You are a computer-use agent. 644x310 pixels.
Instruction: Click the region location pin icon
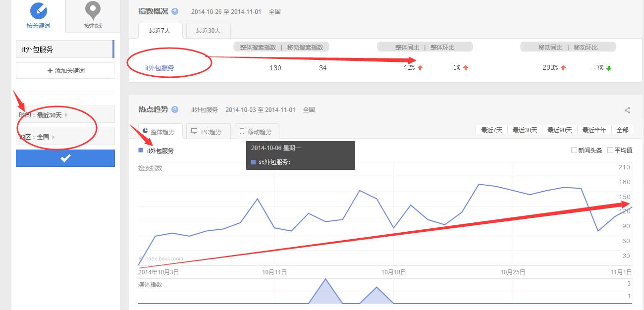tap(93, 10)
